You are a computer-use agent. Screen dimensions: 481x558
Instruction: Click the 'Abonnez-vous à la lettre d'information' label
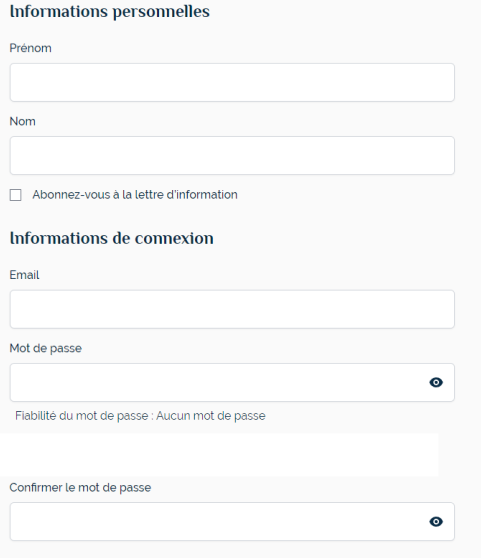coord(135,195)
